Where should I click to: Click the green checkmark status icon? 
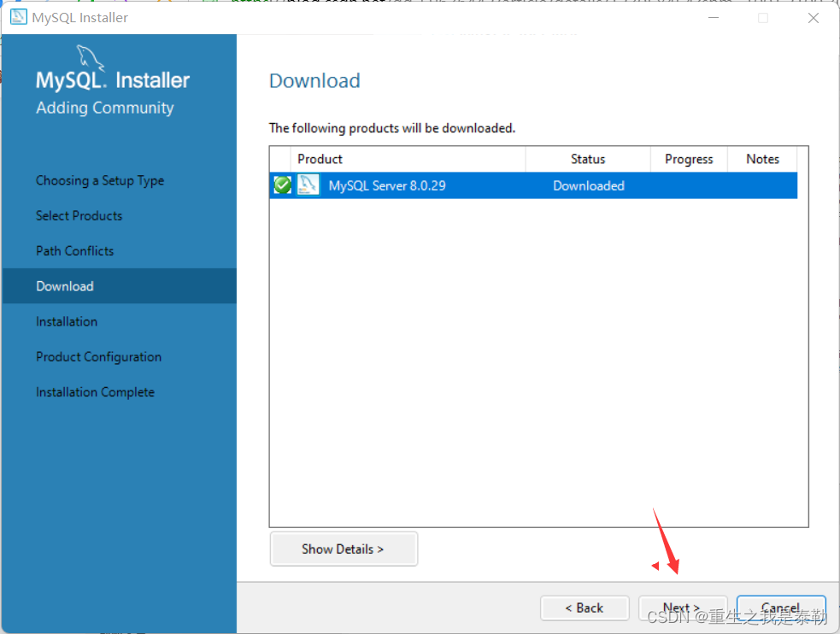[x=282, y=185]
